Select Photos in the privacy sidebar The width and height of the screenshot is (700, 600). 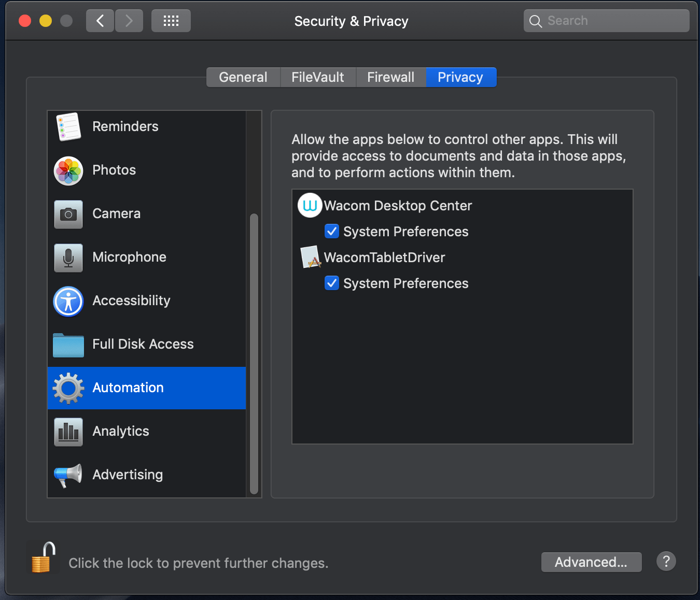pyautogui.click(x=114, y=170)
